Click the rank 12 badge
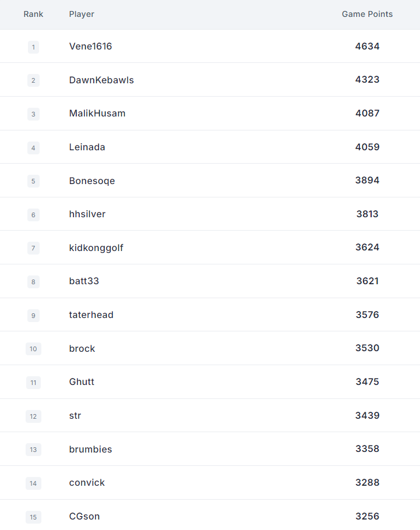 [33, 416]
